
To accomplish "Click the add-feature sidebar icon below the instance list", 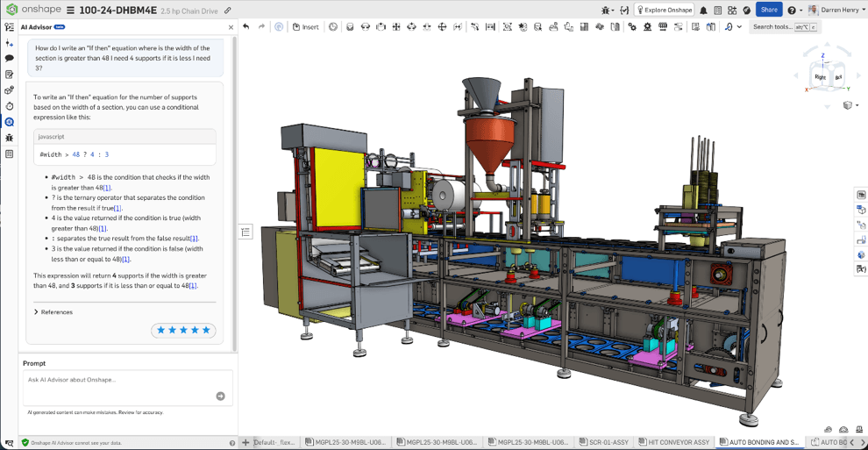I will (10, 43).
